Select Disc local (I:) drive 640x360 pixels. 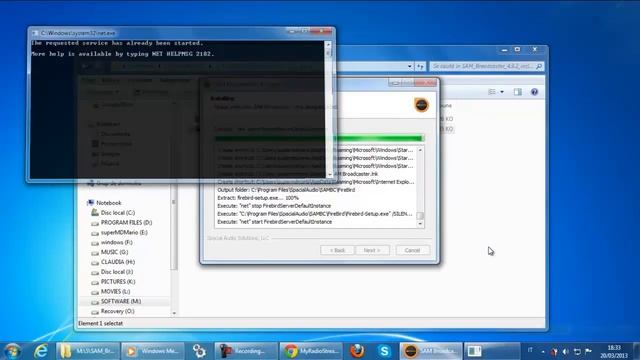tap(117, 271)
